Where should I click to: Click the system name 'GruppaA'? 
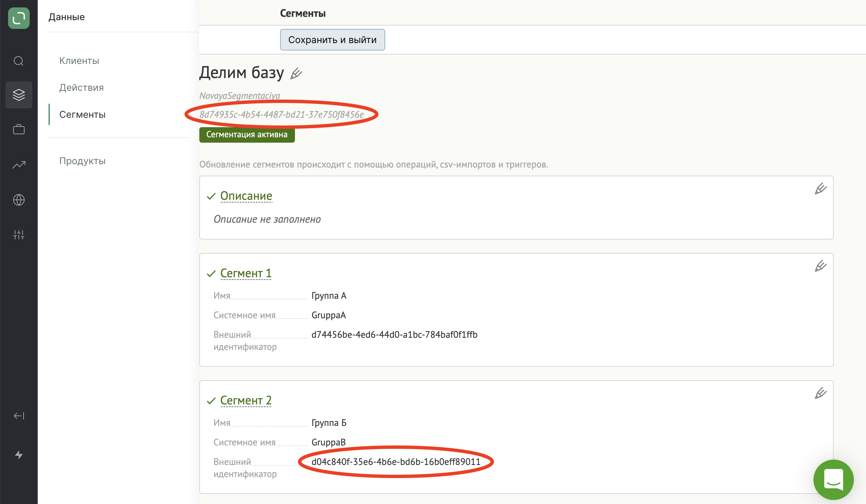pyautogui.click(x=329, y=315)
